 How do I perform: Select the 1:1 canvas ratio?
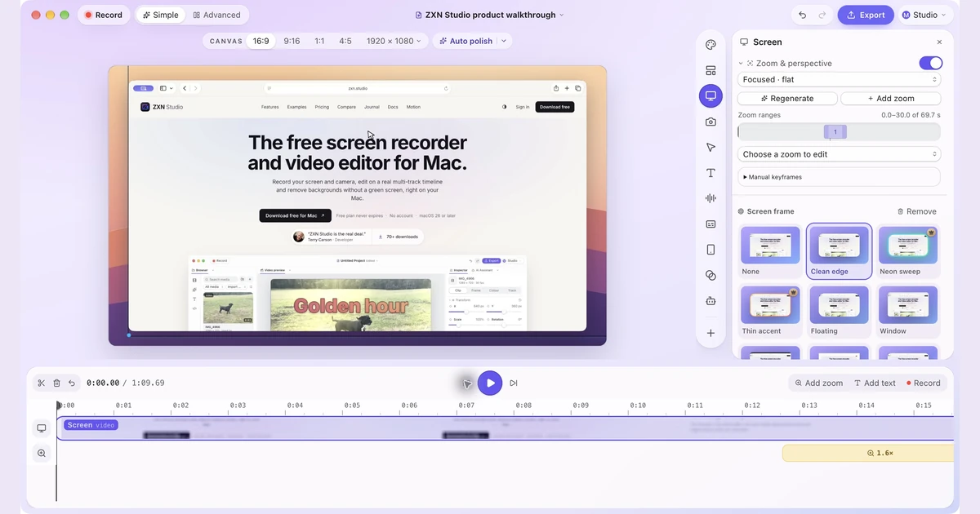coord(319,41)
